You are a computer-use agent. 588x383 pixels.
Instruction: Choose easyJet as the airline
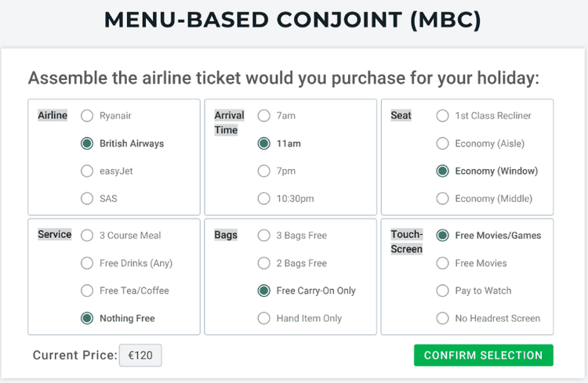pyautogui.click(x=87, y=172)
